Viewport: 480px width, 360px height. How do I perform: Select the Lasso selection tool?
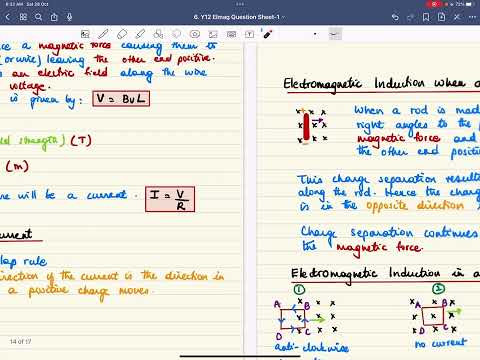[x=177, y=34]
